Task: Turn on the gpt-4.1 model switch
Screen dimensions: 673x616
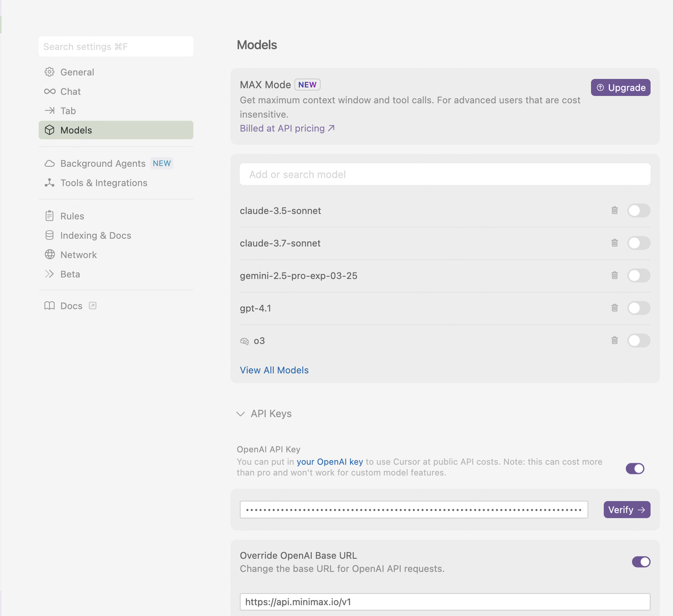Action: (x=638, y=308)
